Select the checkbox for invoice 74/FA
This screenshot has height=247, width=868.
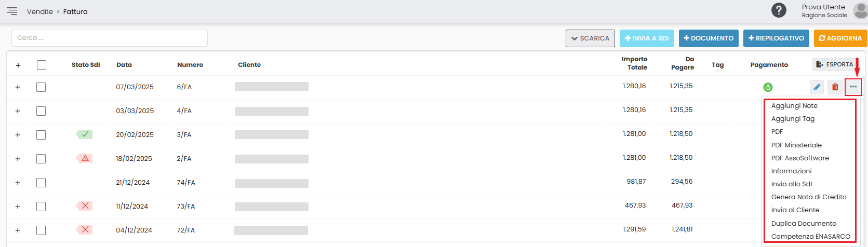41,183
